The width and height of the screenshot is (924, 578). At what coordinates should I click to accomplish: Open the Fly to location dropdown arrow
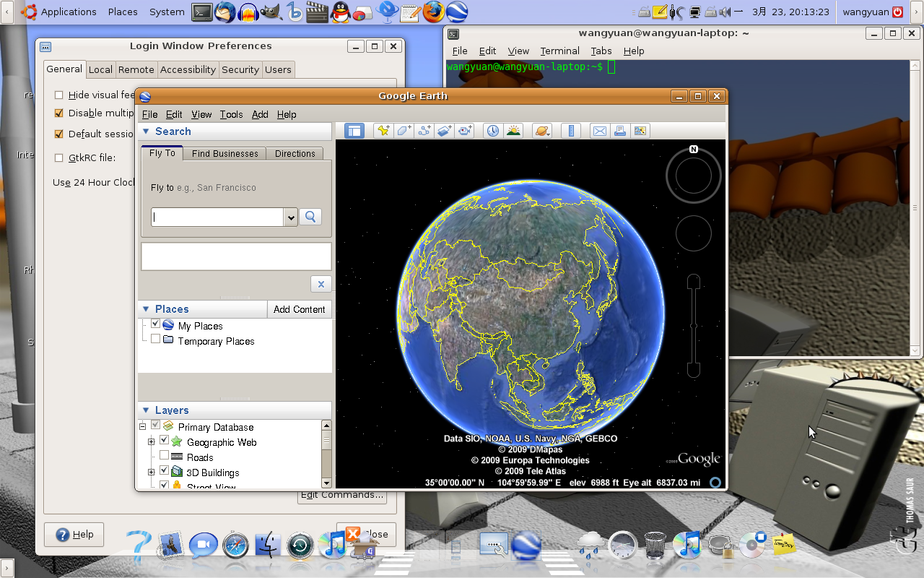click(290, 217)
